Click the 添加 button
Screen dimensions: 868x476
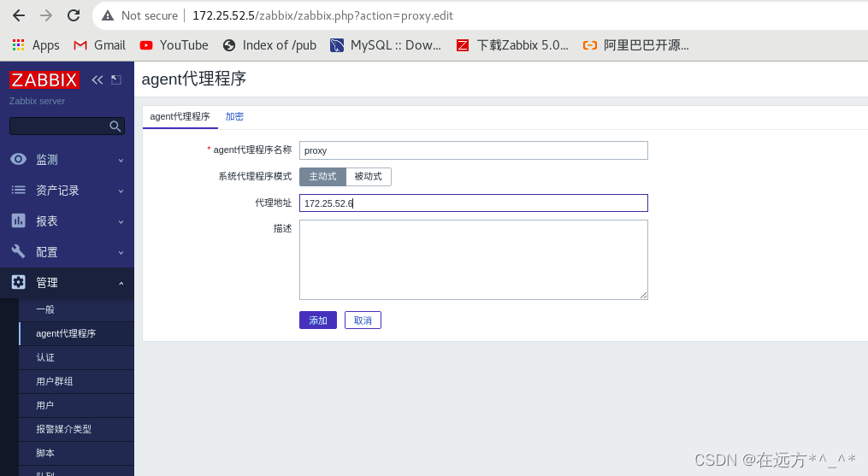[318, 320]
